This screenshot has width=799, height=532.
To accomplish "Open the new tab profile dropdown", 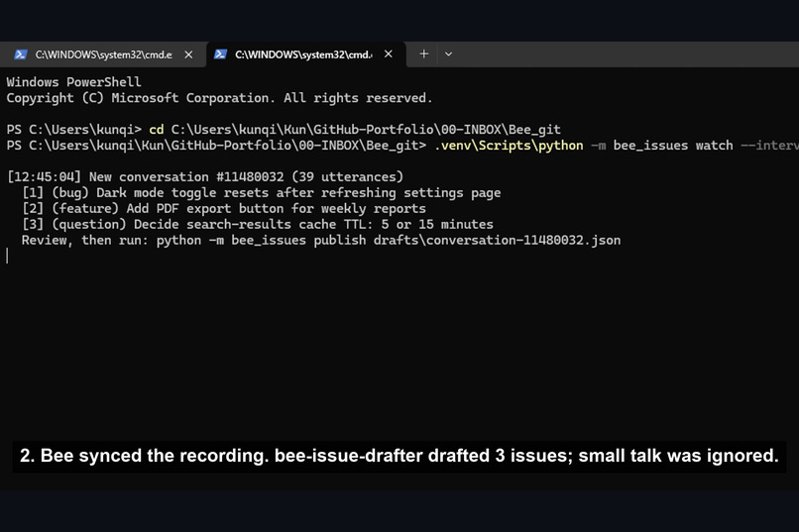I will point(448,53).
